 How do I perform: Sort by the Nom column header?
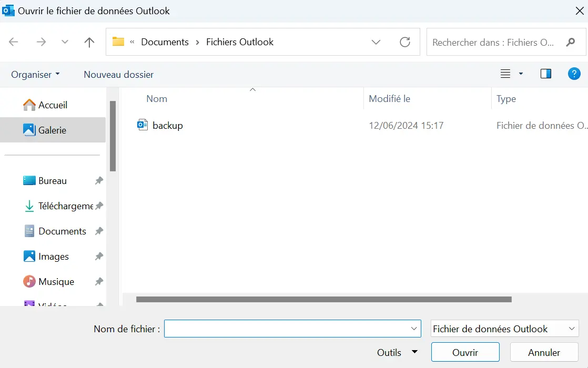157,99
